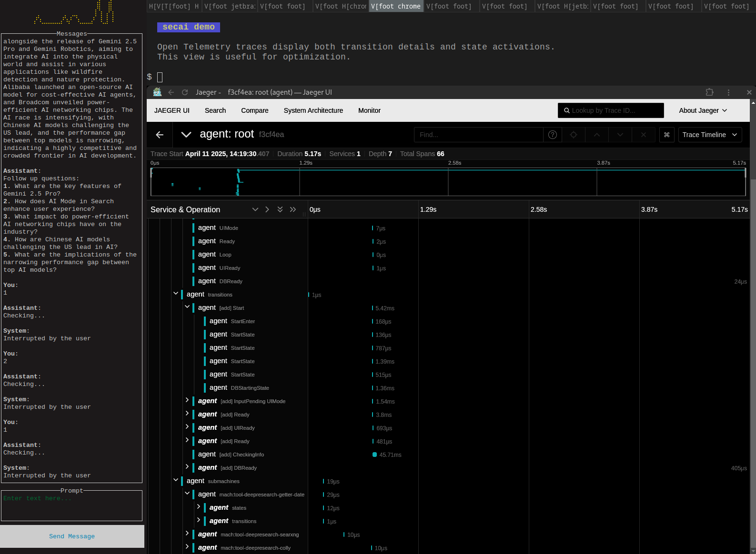Open the Compare page in Jaeger nav
This screenshot has width=756, height=554.
[254, 110]
